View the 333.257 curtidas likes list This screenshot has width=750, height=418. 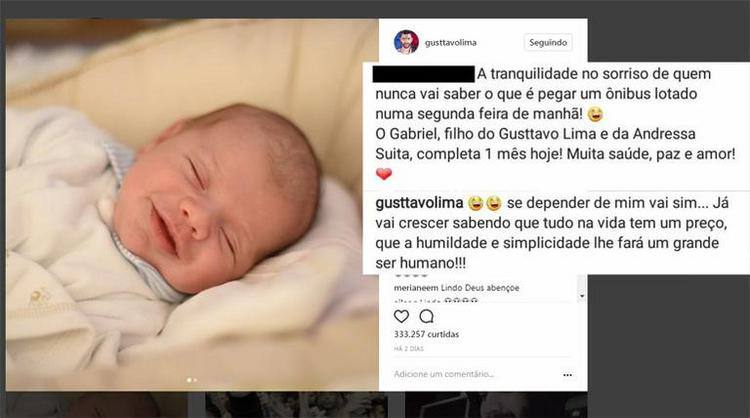(x=426, y=334)
